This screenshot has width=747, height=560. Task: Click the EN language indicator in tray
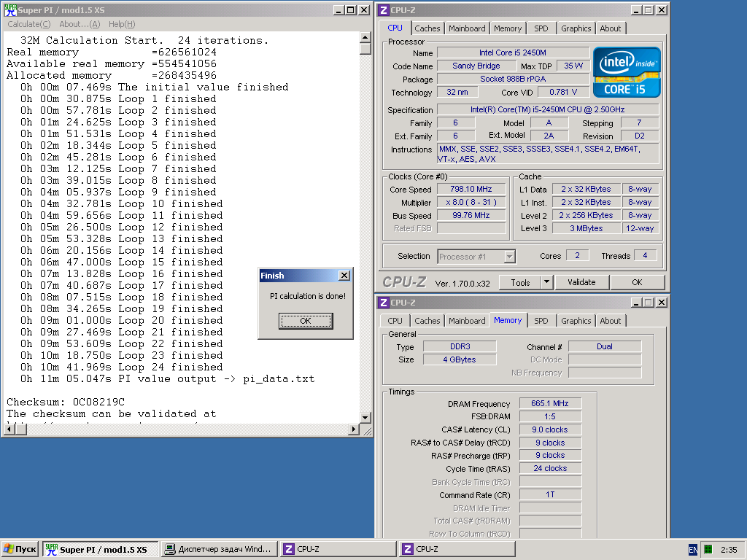click(x=693, y=550)
